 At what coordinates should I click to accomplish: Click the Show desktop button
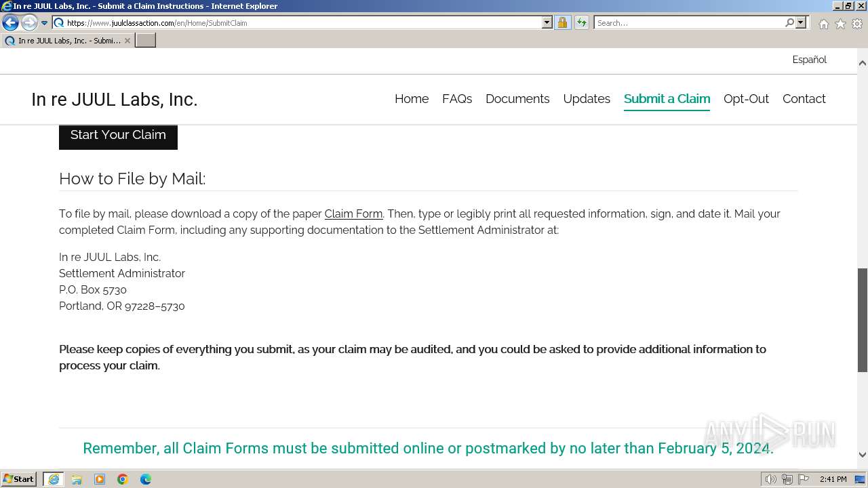coord(861,479)
